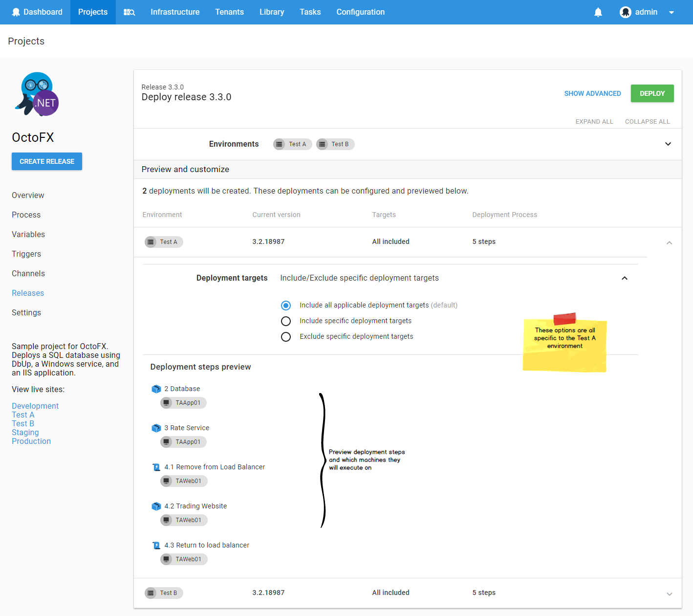Click the OctoFX .NET project logo
The height and width of the screenshot is (616, 693).
click(36, 94)
